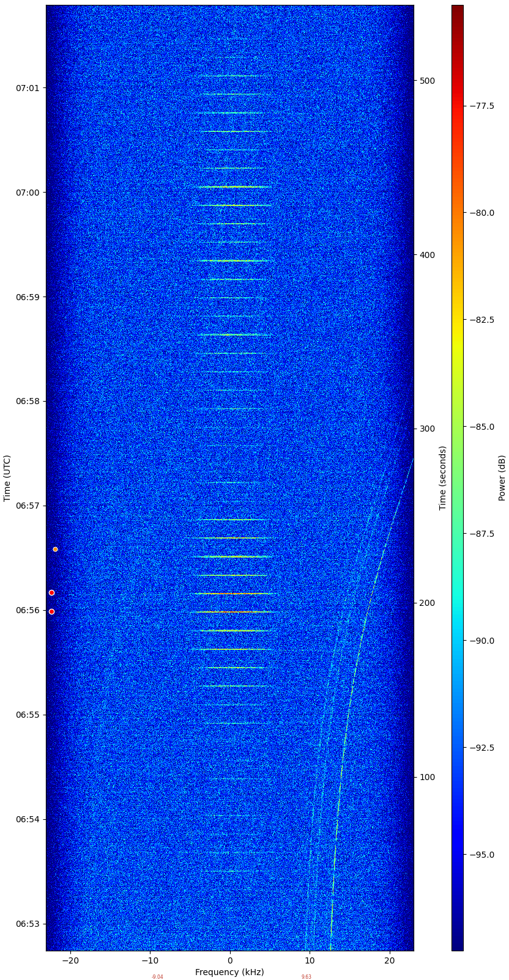Click the lowest red marker dot at 06:56
The image size is (509, 980).
pos(51,611)
